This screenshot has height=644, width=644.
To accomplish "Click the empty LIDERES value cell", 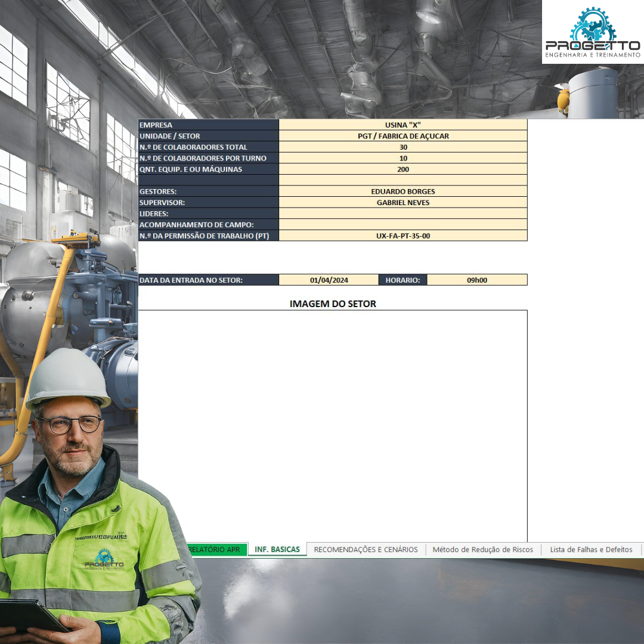I will point(403,213).
